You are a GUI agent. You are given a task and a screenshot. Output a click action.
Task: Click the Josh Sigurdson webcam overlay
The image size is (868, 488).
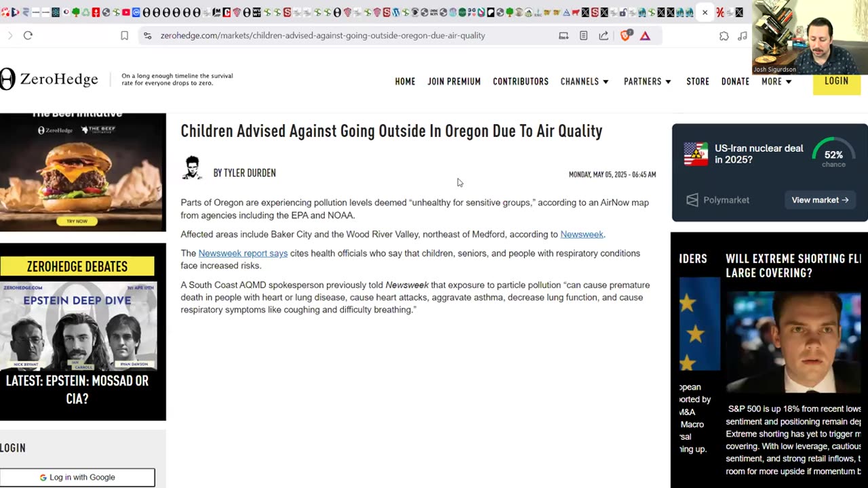(810, 37)
